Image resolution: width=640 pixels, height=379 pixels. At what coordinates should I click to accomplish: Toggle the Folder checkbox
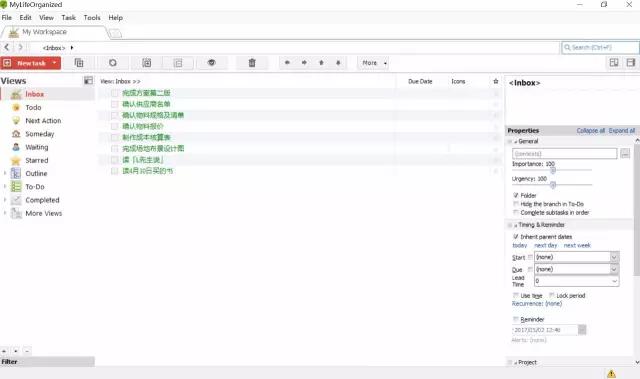point(516,195)
